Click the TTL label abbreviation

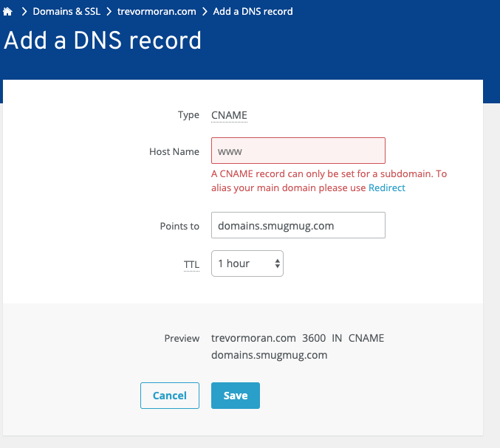pos(191,265)
